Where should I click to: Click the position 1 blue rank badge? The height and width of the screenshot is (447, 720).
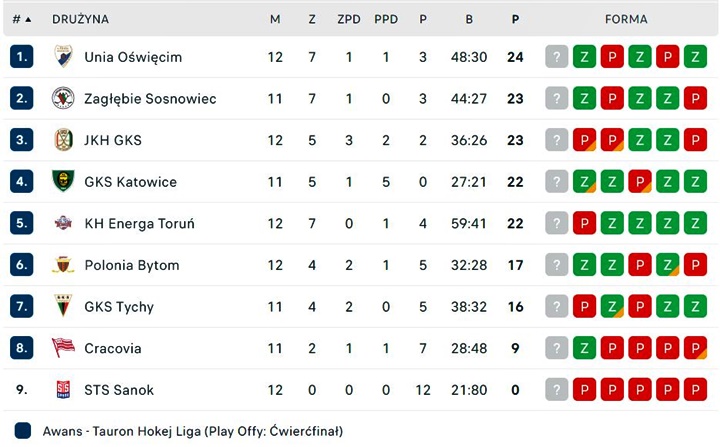pyautogui.click(x=21, y=57)
